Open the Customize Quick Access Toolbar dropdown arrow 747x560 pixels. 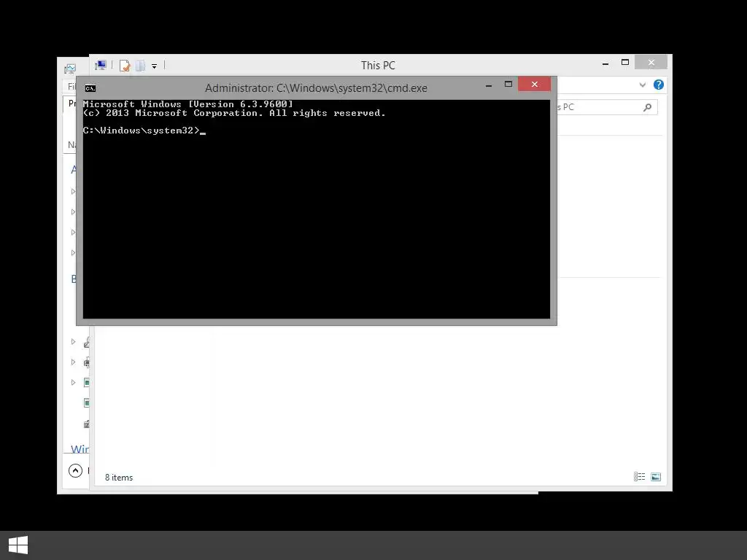click(x=155, y=66)
